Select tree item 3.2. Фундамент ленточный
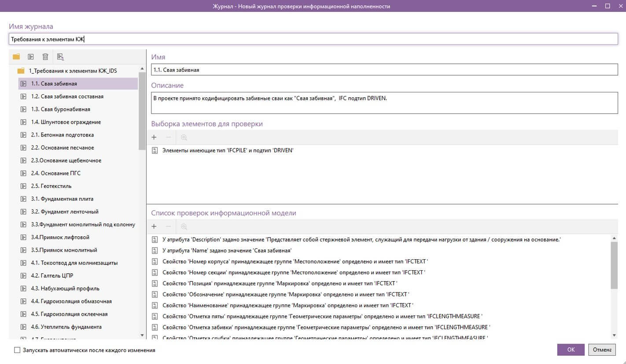 pos(78,211)
